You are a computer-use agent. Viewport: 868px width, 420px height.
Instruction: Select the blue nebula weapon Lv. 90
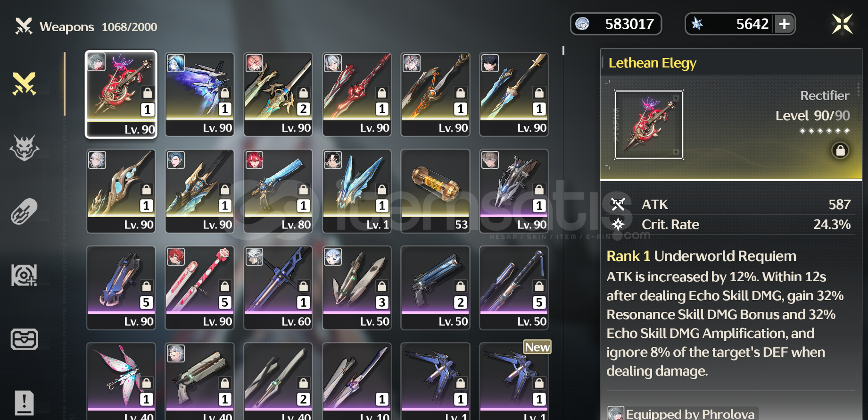point(199,94)
